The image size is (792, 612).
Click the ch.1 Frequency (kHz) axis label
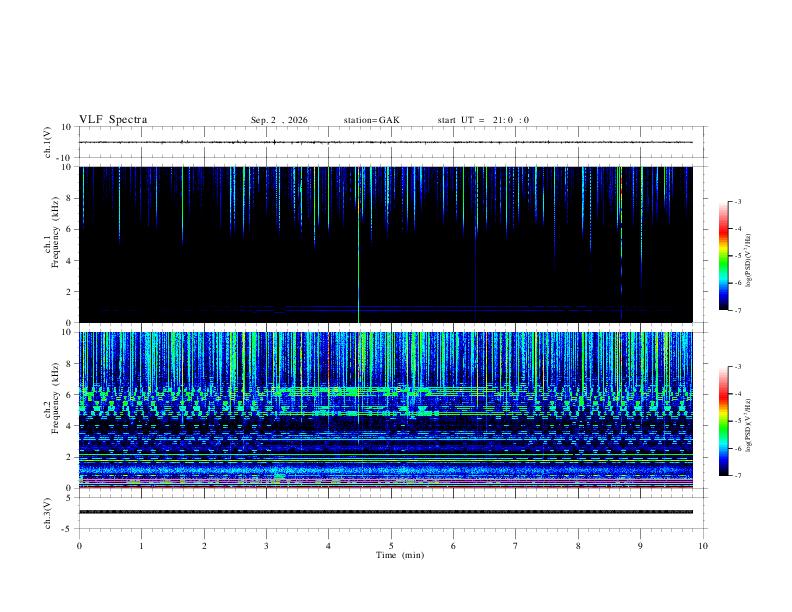pyautogui.click(x=51, y=244)
